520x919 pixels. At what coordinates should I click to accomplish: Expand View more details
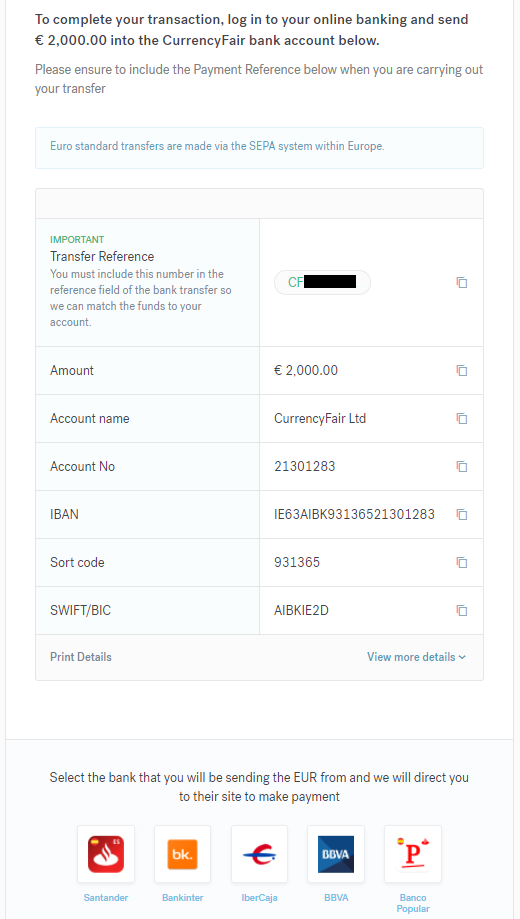tap(417, 657)
